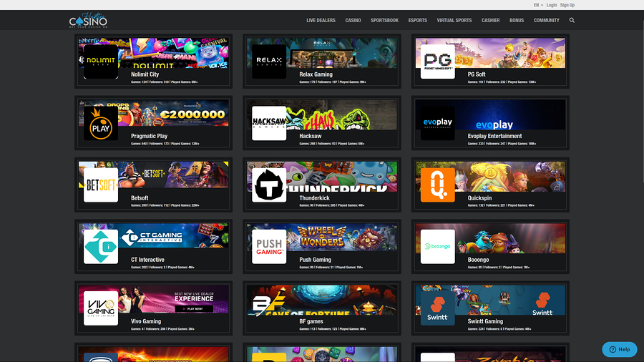Open the Relax Gaming name link
Viewport: 644px width, 362px height.
[316, 74]
